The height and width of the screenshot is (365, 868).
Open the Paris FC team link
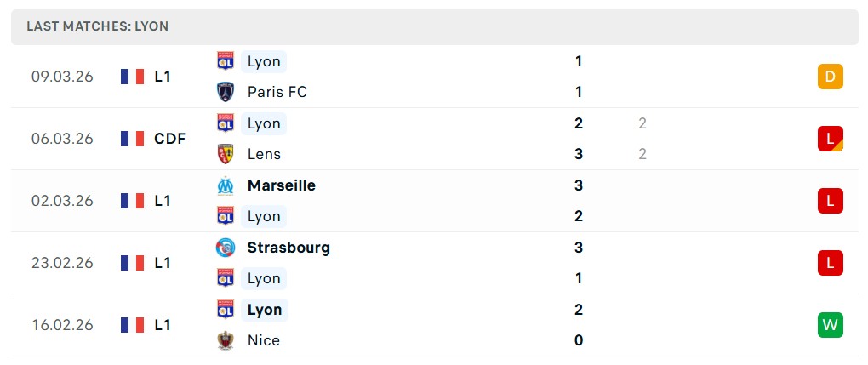(x=277, y=92)
